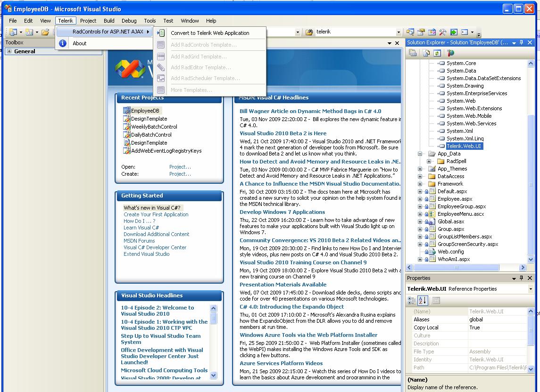
Task: Open the Properties Window toolbar icon
Action: pyautogui.click(x=421, y=32)
